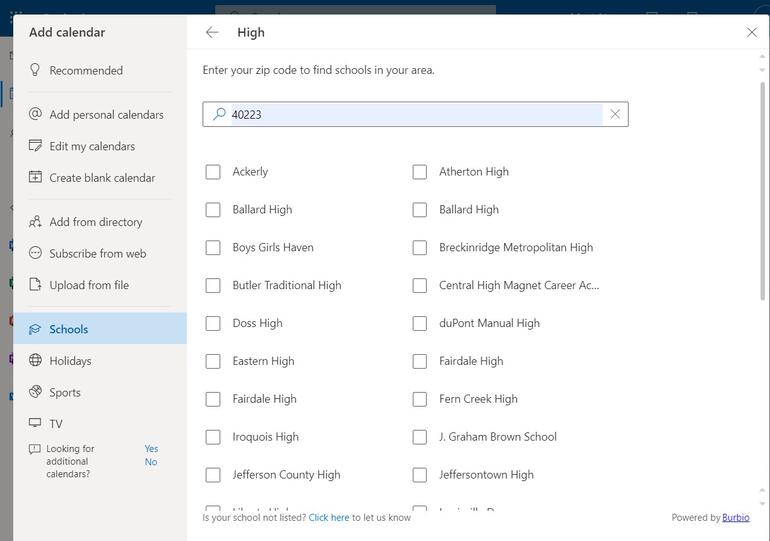Click the Holidays globe icon
This screenshot has height=541, width=770.
(x=35, y=360)
